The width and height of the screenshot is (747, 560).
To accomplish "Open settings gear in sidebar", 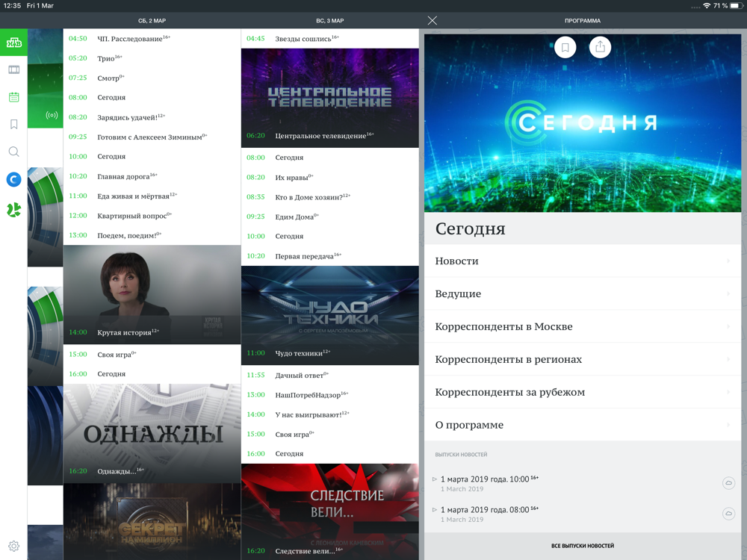I will pyautogui.click(x=13, y=547).
